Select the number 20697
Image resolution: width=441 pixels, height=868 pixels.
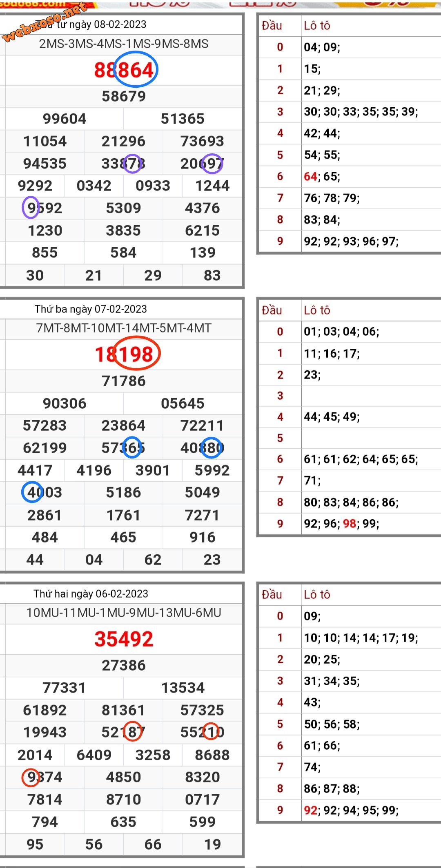point(202,164)
